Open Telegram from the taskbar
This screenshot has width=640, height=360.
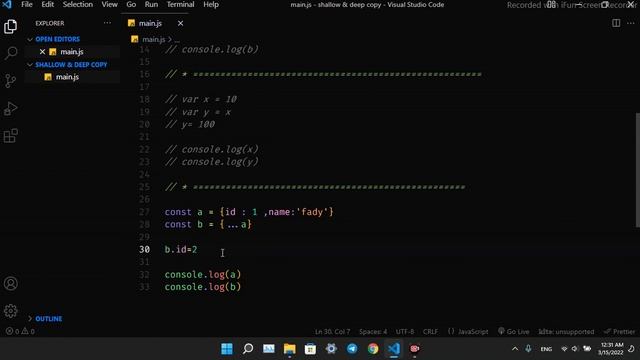pyautogui.click(x=352, y=349)
